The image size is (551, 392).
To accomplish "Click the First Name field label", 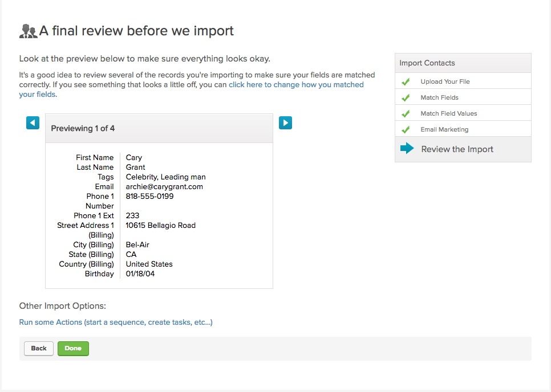I will click(95, 158).
